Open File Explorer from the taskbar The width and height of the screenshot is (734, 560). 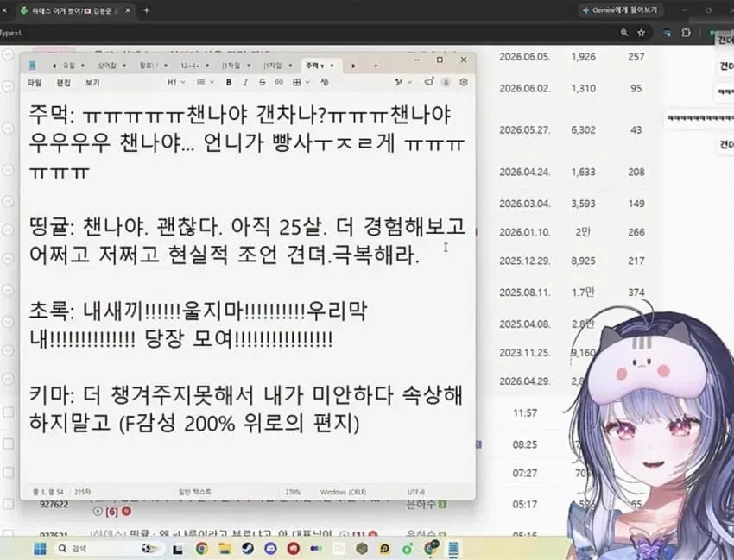[x=225, y=548]
